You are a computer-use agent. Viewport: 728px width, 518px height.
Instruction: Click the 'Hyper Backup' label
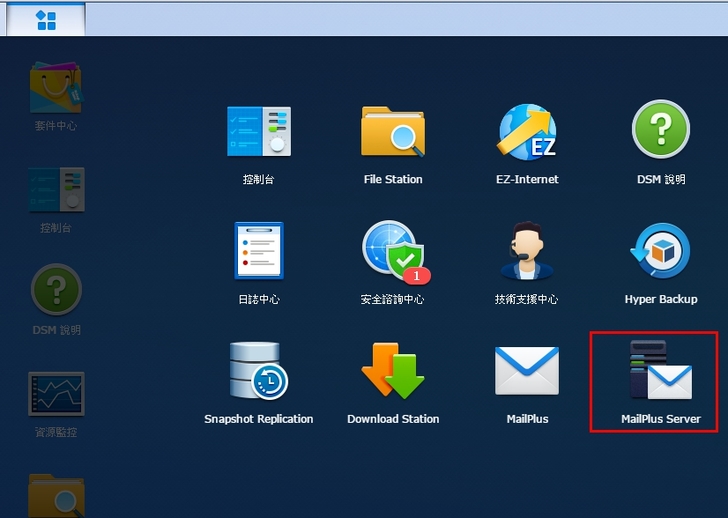(x=661, y=299)
